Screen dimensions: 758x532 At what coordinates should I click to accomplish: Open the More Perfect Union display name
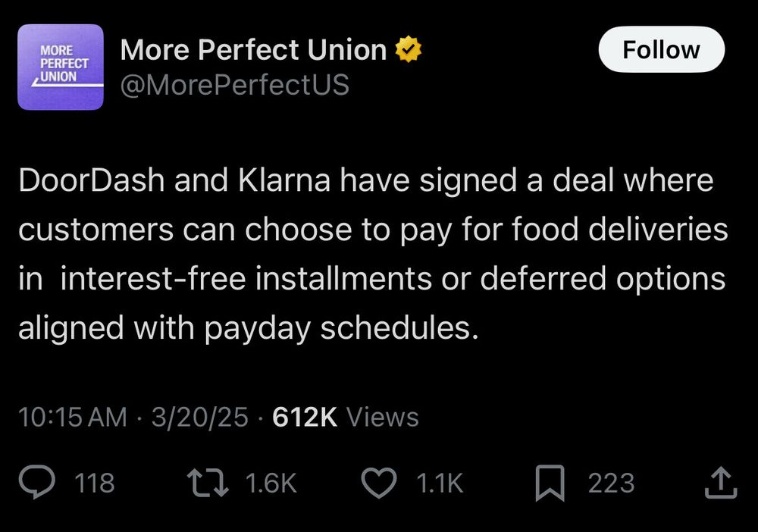coord(253,51)
